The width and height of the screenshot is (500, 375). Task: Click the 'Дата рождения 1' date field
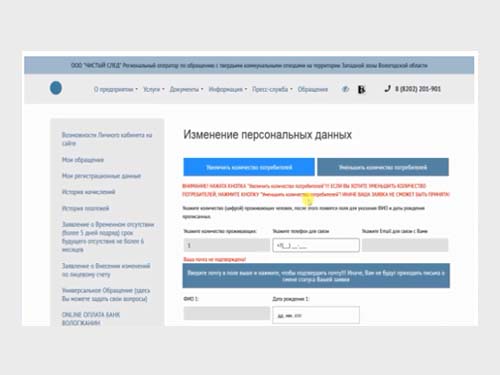pyautogui.click(x=316, y=315)
